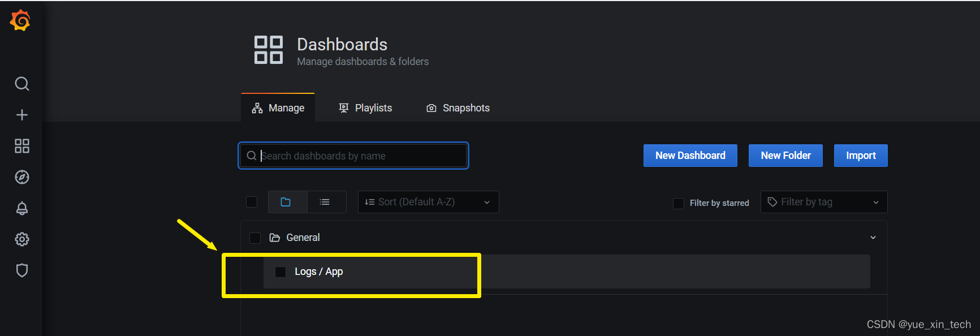Open Dashboards grid icon in sidebar
This screenshot has width=980, height=336.
(x=22, y=146)
